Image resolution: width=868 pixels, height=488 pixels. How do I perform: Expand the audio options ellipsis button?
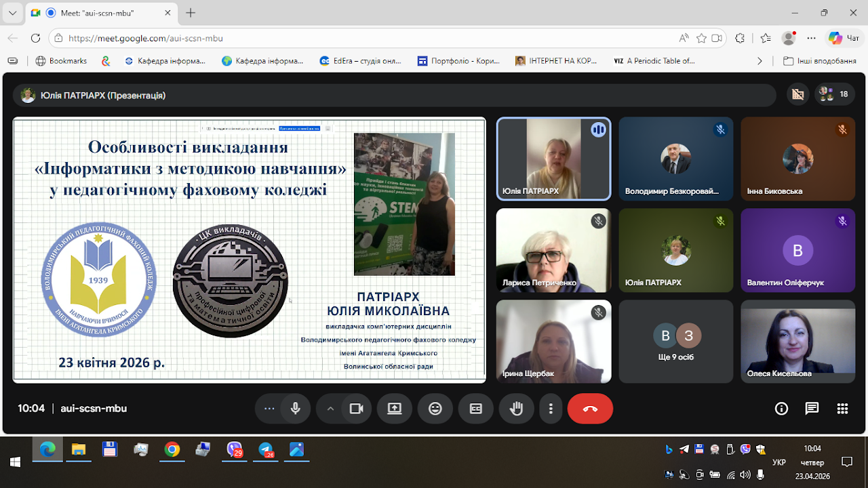tap(269, 409)
